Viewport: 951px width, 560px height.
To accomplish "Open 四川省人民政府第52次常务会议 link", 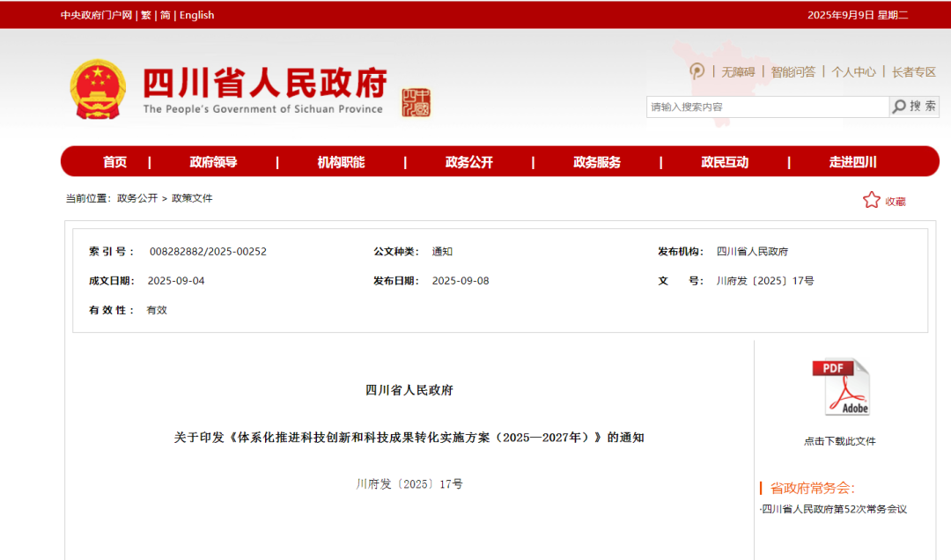I will 835,509.
